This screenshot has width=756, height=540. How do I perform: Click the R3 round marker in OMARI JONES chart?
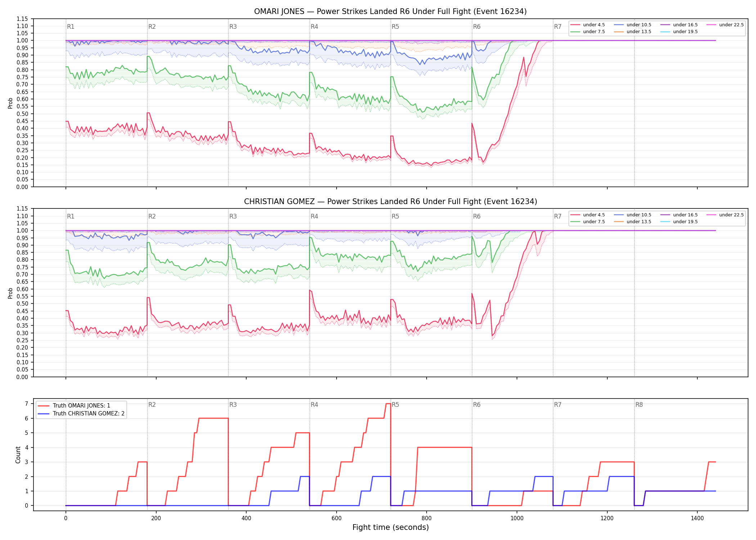pyautogui.click(x=233, y=27)
